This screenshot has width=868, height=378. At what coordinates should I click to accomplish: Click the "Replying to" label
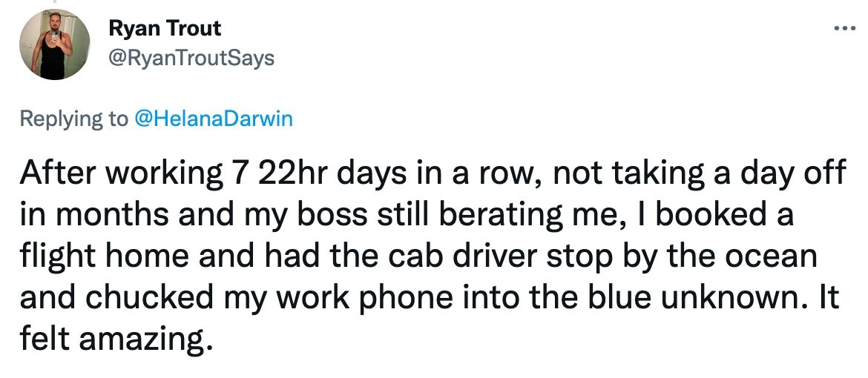point(74,119)
